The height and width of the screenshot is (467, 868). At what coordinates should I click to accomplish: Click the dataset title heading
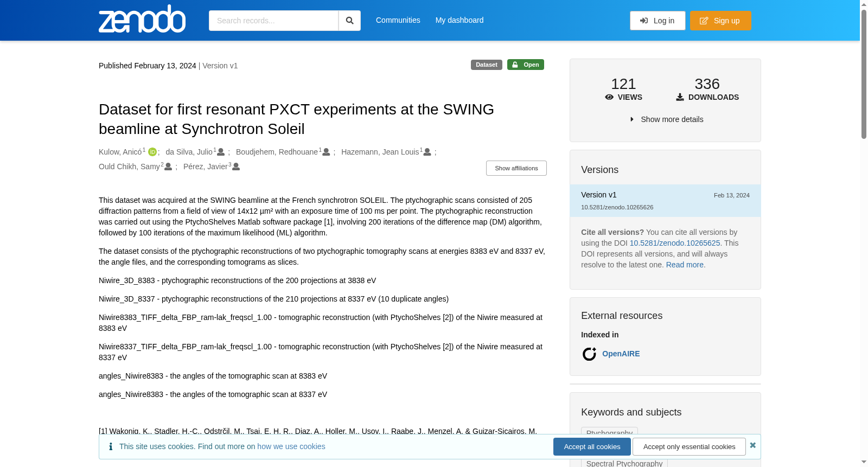(x=296, y=119)
